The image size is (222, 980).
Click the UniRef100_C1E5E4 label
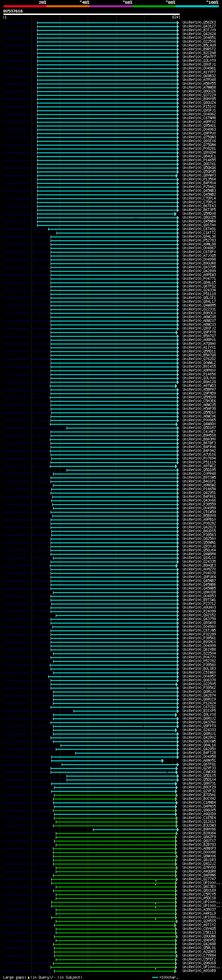199,818
